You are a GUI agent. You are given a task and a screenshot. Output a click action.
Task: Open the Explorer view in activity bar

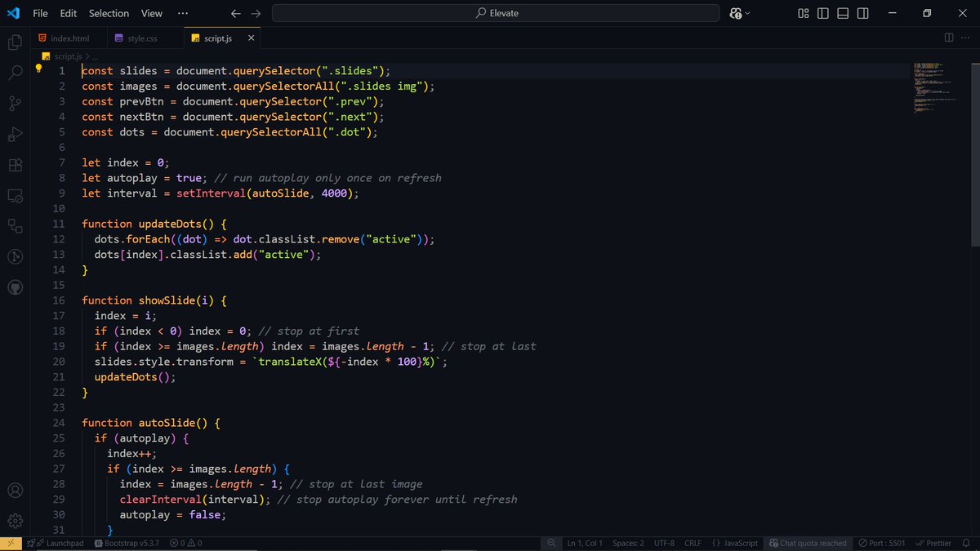point(15,42)
